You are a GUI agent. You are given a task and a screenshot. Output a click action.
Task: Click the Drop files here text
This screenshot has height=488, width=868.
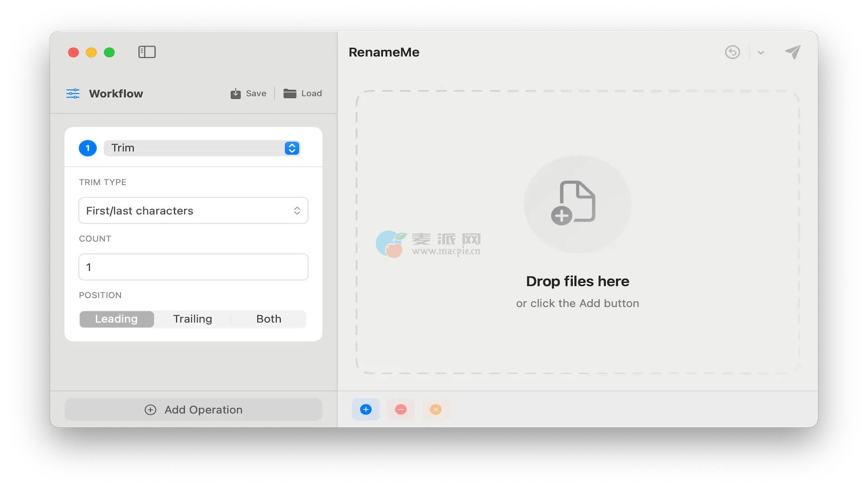[x=577, y=281]
